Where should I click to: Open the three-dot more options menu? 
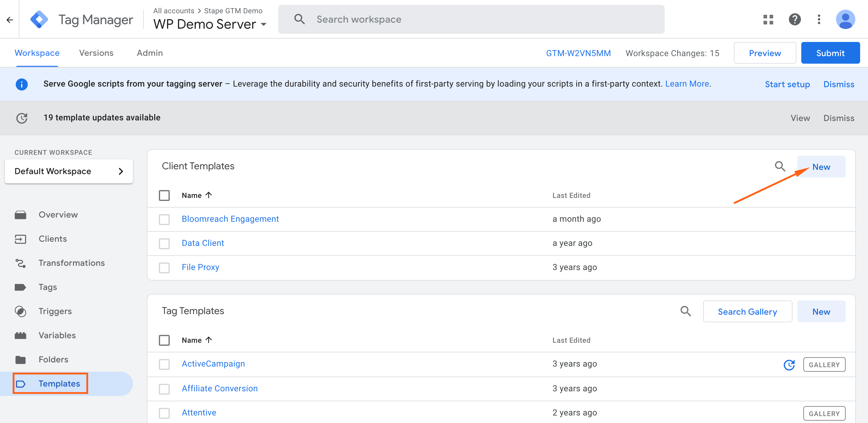[x=819, y=20]
